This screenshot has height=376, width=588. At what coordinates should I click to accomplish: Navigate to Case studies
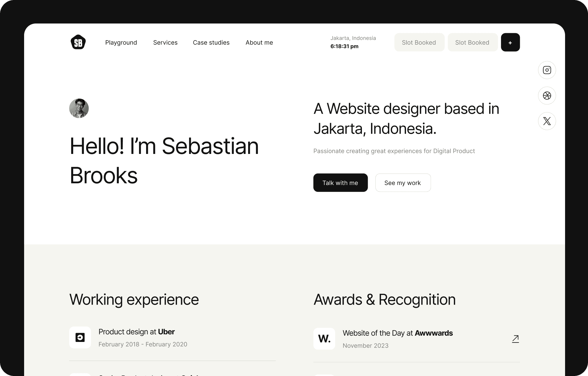[x=211, y=42]
